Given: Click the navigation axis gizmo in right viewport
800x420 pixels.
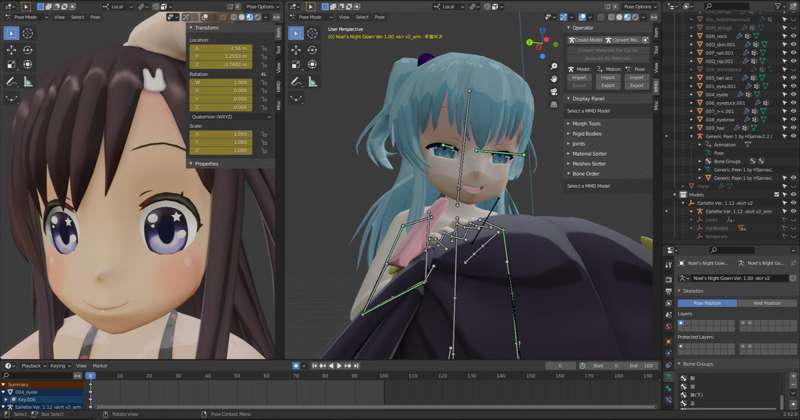Looking at the screenshot, I should 542,43.
